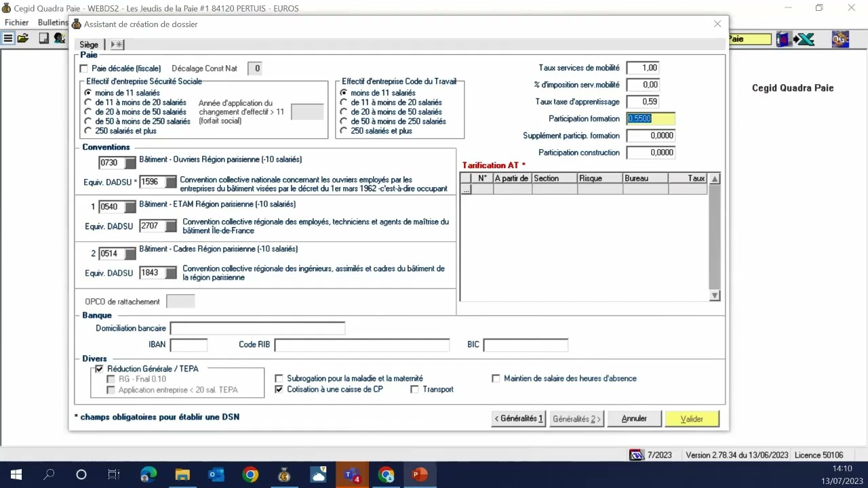
Task: Open lookup button next to DADSU 2707
Action: click(x=171, y=226)
